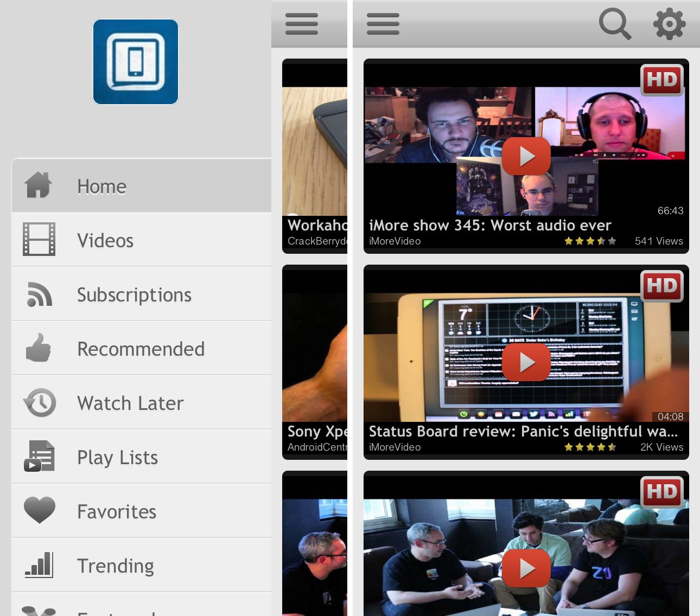
Task: Tap the heart icon for Favorites
Action: click(x=40, y=510)
